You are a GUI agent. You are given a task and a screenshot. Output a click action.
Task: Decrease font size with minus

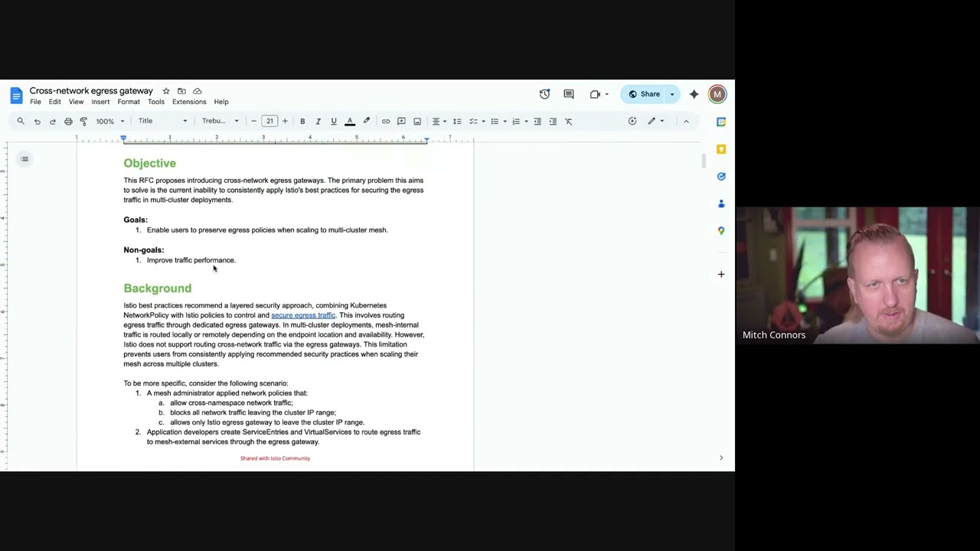(253, 121)
